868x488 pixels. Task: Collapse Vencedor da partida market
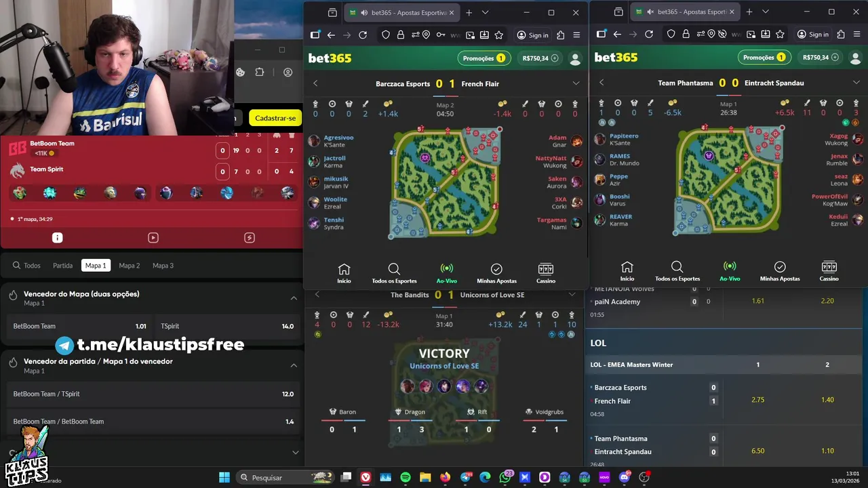tap(294, 365)
